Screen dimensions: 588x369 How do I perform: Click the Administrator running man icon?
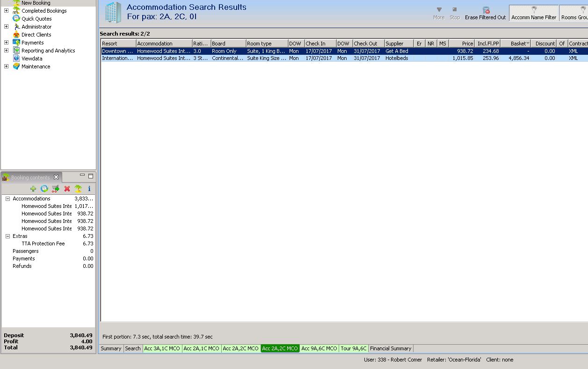pyautogui.click(x=16, y=26)
